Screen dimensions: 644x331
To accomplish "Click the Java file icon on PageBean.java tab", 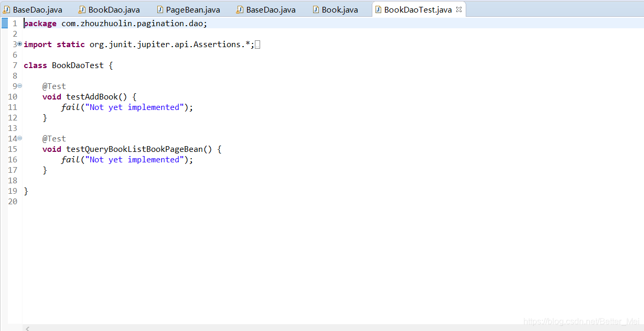I will (x=160, y=9).
